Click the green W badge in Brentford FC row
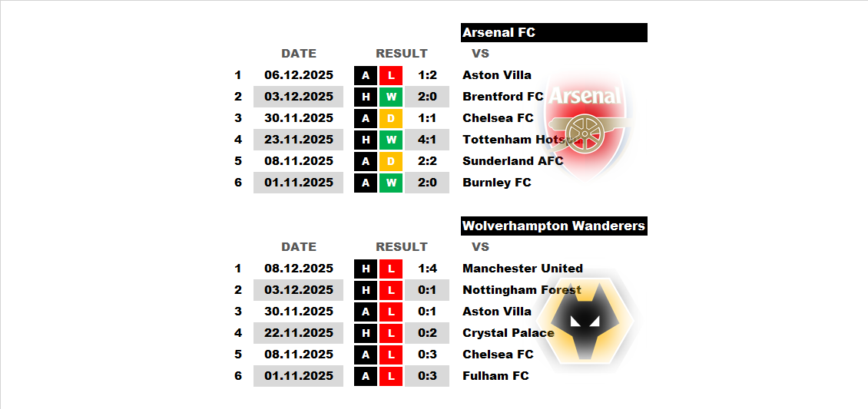 (x=391, y=97)
